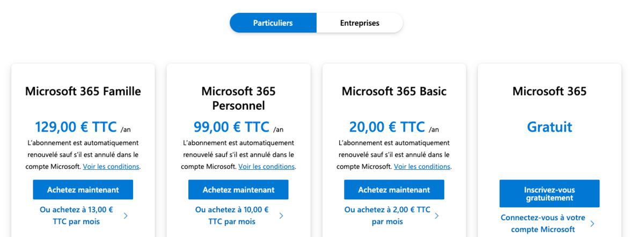Screen dimensions: 644x237
Task: Select the Gratuit price heading
Action: 550,127
